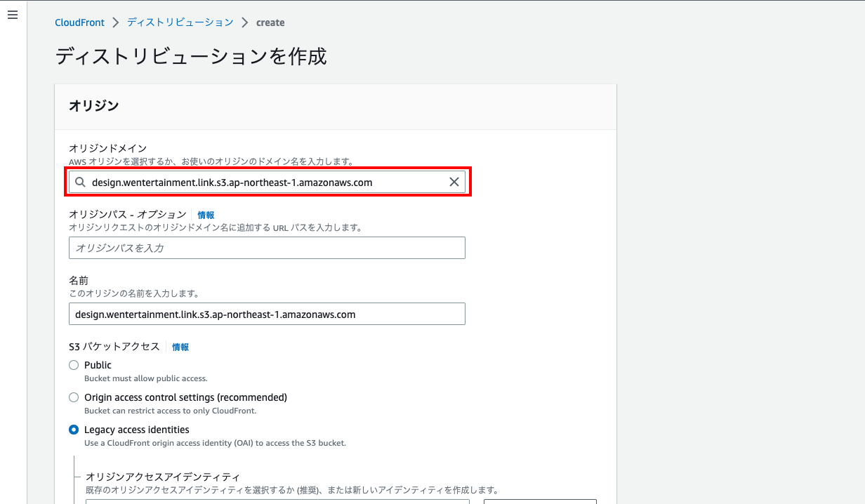865x504 pixels.
Task: Navigate to ディストリビューション breadcrumb link
Action: point(180,22)
